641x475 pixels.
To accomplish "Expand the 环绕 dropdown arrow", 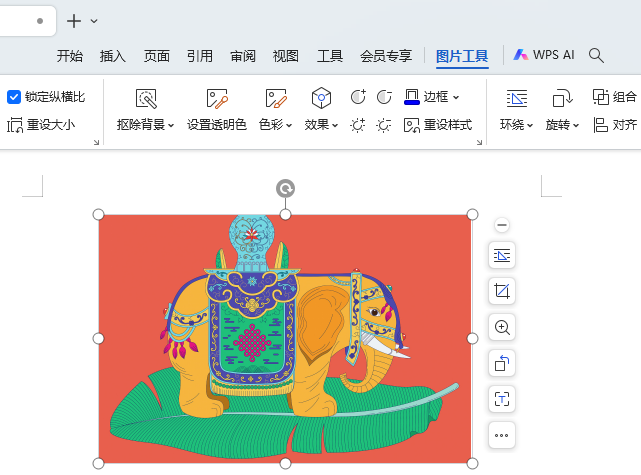I will [x=530, y=126].
